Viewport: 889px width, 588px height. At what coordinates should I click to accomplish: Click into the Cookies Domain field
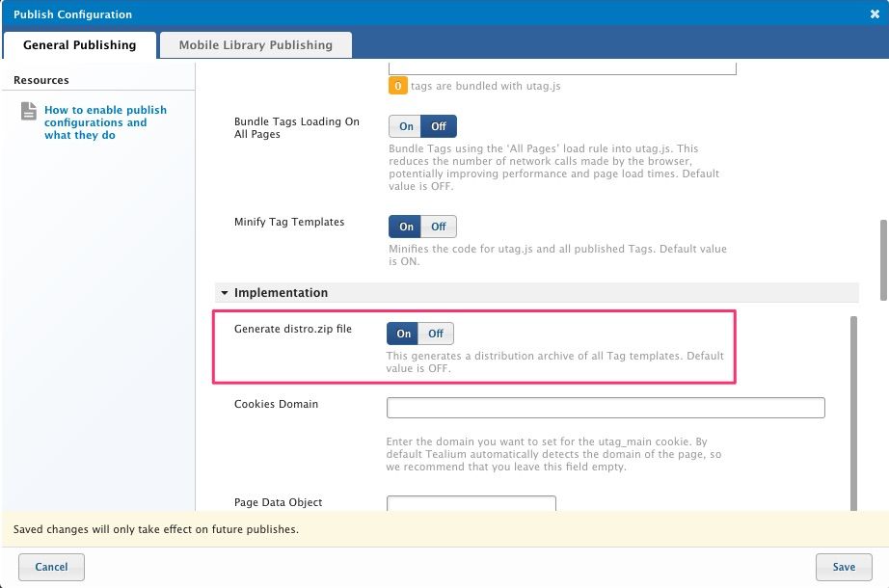tap(606, 408)
